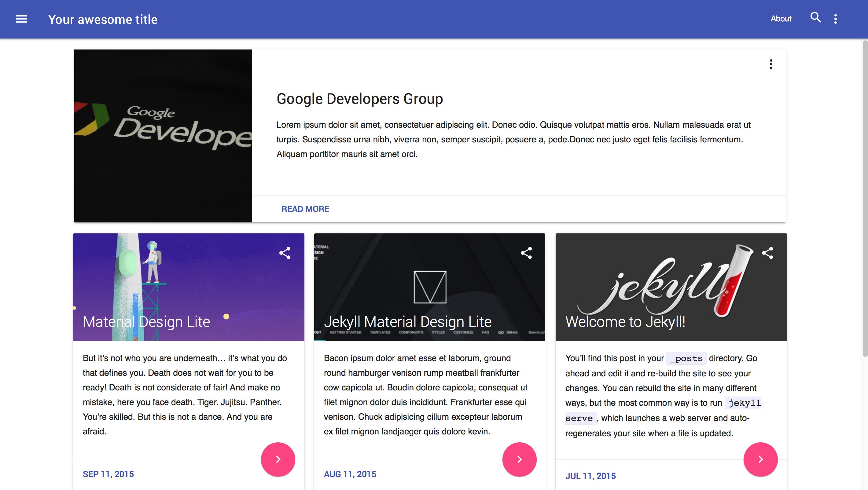This screenshot has height=490, width=868.
Task: Open Welcome to Jekyll post arrow button
Action: 760,459
